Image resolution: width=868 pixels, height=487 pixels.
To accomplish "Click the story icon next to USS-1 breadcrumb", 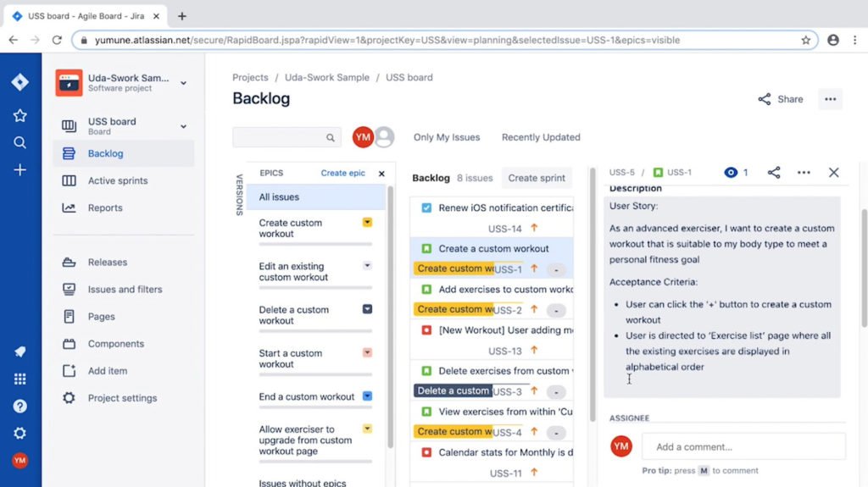I will 658,173.
